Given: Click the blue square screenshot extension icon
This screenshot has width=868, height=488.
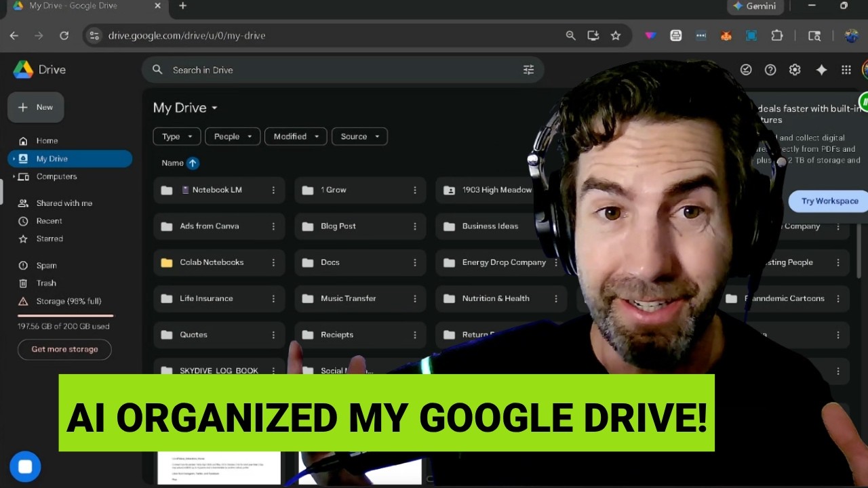Looking at the screenshot, I should click(751, 36).
